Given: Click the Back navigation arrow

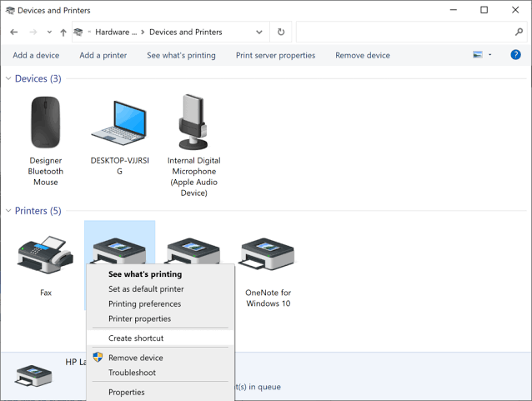Looking at the screenshot, I should point(14,33).
